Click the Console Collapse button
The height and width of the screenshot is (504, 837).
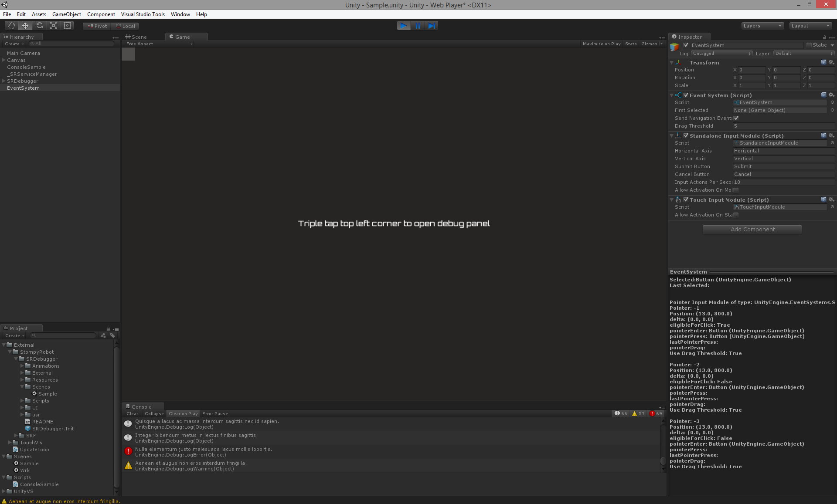pos(154,414)
